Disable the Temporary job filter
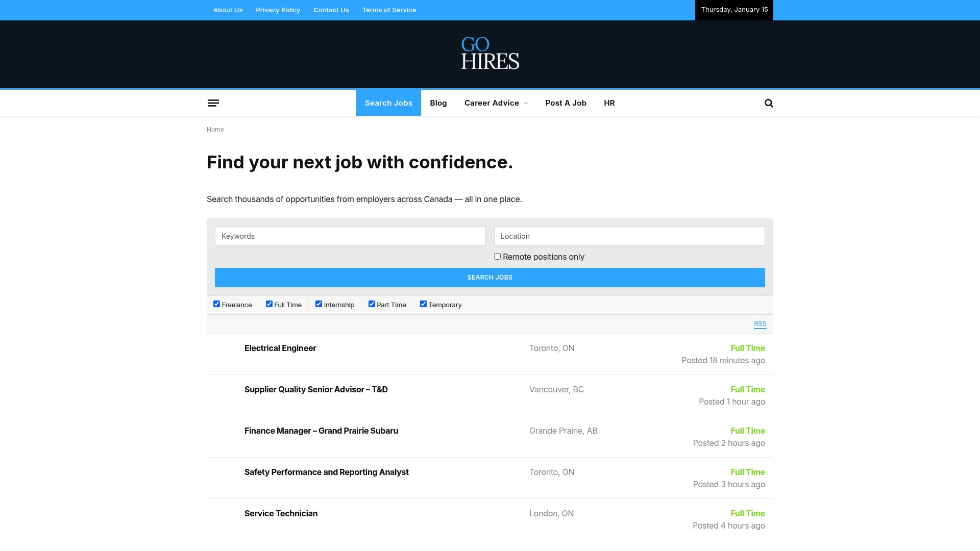 coord(423,304)
